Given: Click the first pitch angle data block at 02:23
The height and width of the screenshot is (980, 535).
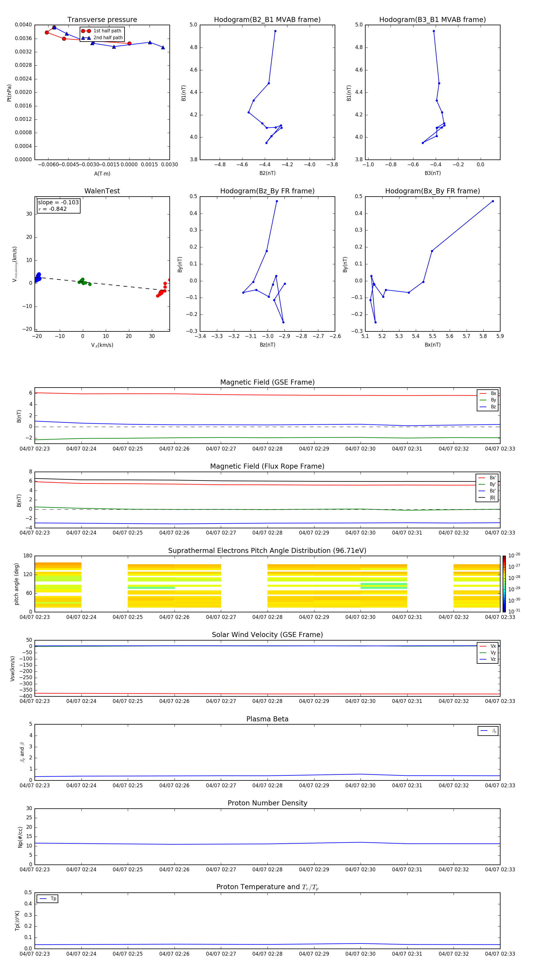Looking at the screenshot, I should pos(58,585).
